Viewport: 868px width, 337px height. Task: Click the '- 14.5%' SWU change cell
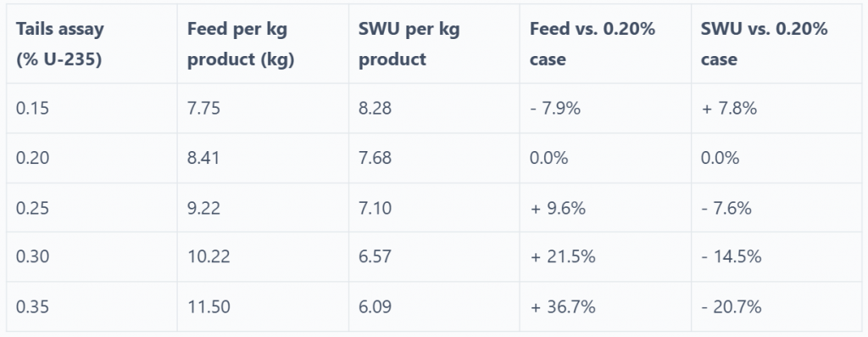776,256
